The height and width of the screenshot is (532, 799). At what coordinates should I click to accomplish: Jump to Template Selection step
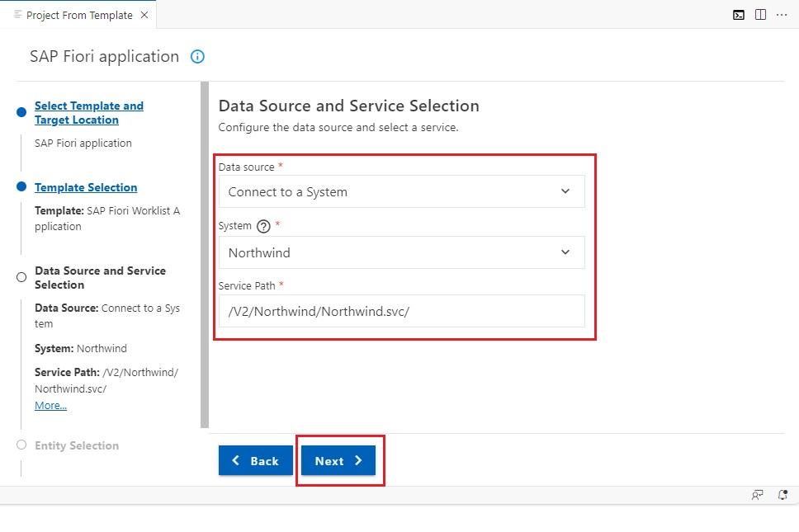[86, 187]
